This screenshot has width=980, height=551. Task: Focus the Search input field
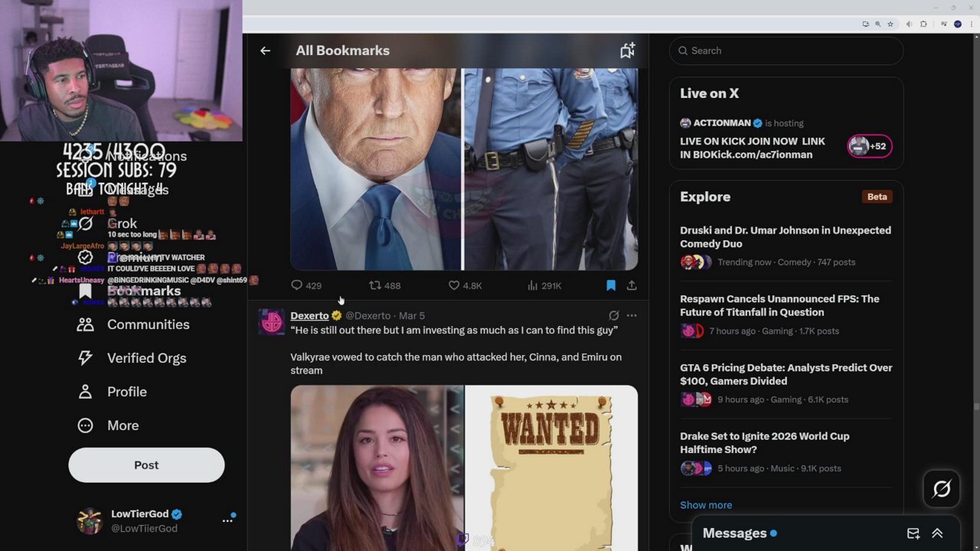[786, 51]
